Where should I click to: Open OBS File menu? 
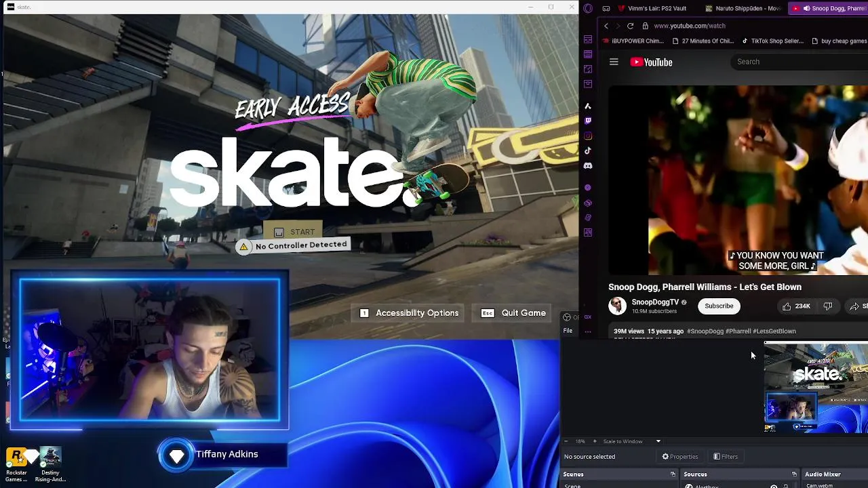(x=568, y=331)
